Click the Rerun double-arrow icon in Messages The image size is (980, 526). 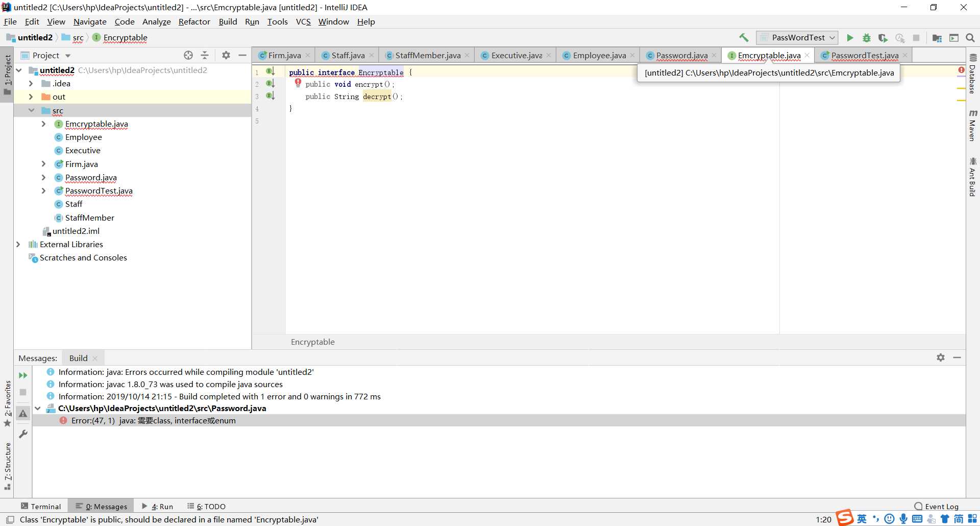pos(23,375)
